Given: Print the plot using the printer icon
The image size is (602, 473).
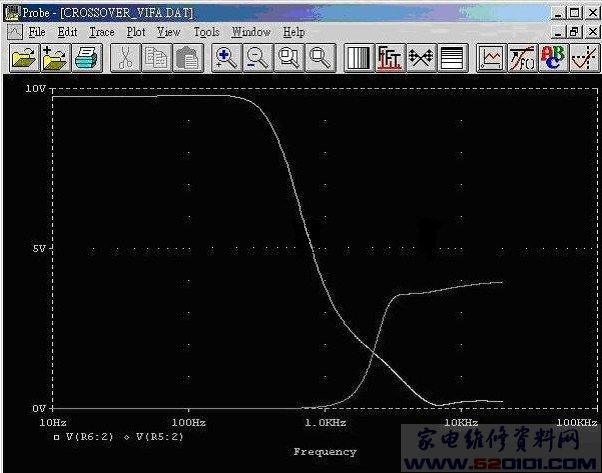Looking at the screenshot, I should tap(87, 58).
